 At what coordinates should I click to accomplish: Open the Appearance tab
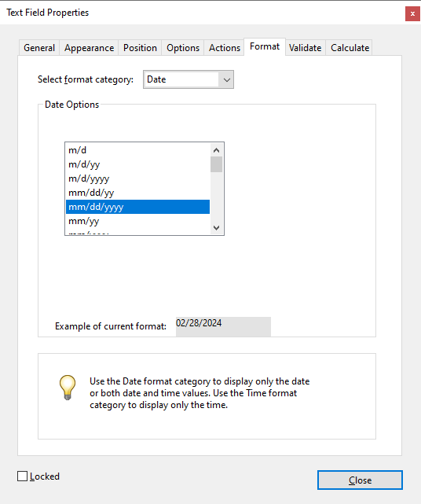click(x=89, y=48)
